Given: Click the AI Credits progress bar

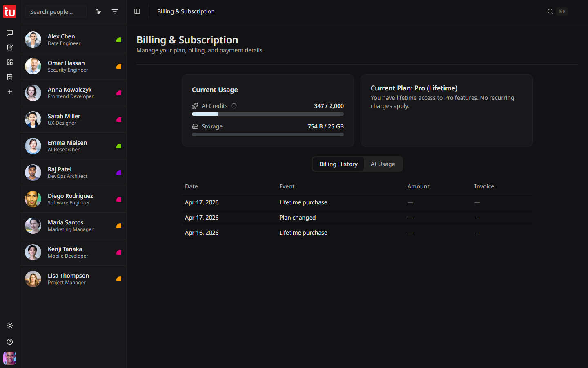Looking at the screenshot, I should coord(268,114).
